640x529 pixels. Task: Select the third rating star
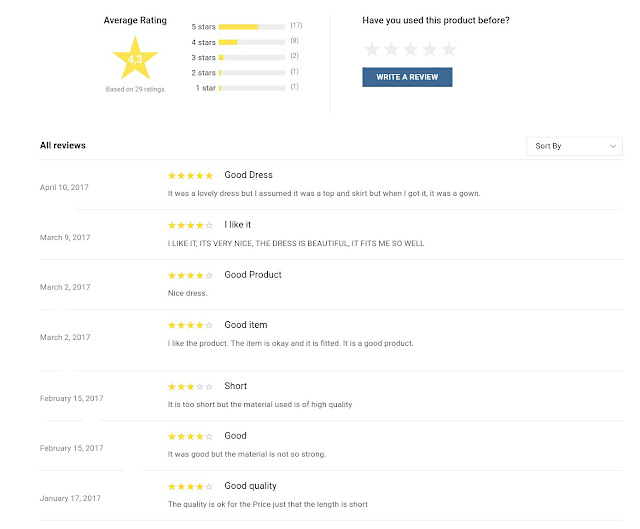pyautogui.click(x=410, y=49)
